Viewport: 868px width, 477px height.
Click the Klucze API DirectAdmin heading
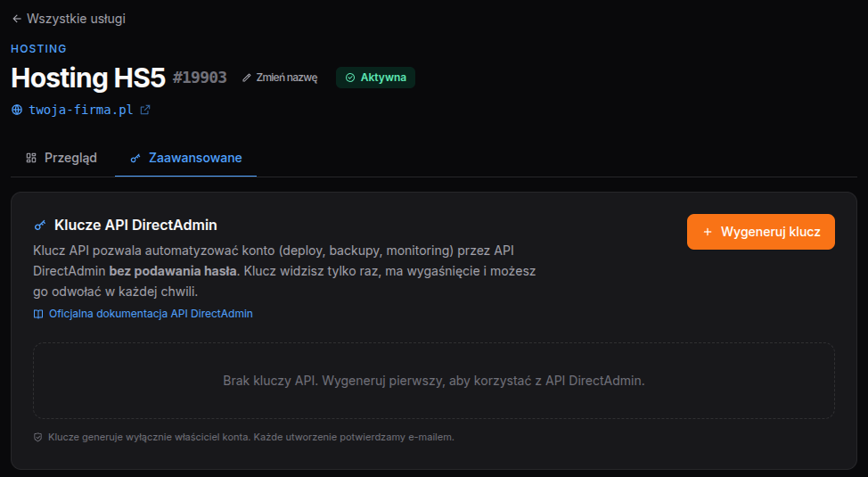[135, 225]
